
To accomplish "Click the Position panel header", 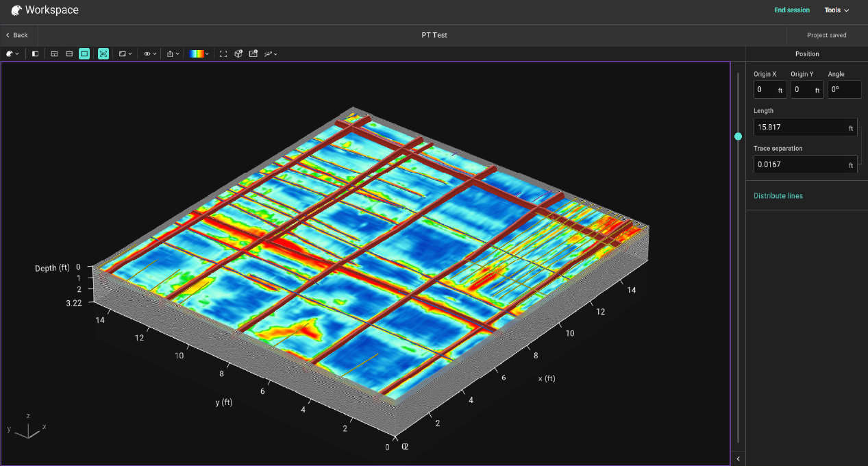I will tap(806, 54).
